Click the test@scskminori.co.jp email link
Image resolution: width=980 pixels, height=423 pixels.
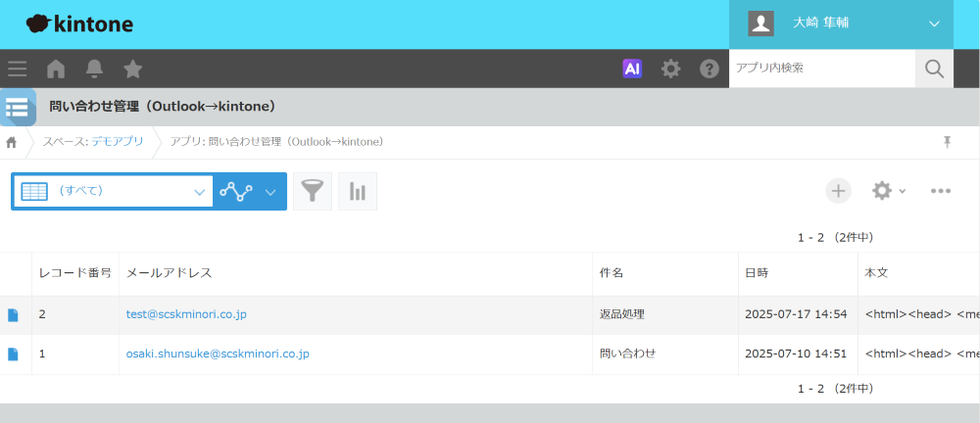tap(186, 314)
